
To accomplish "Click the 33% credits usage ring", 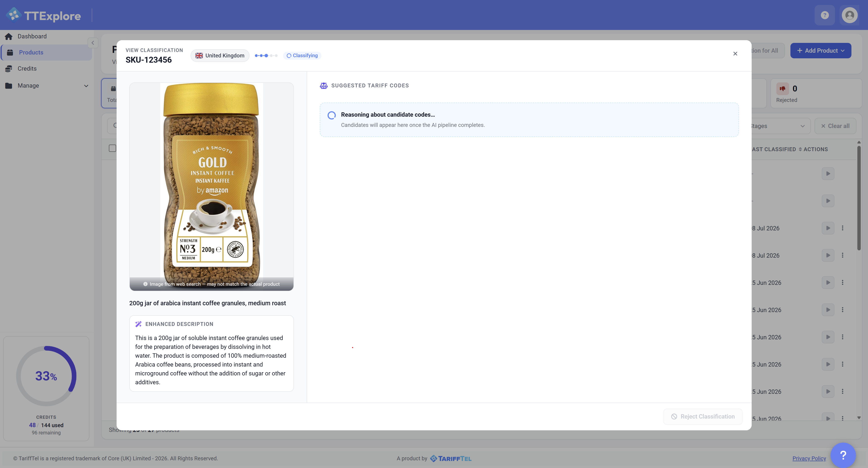I will click(46, 376).
